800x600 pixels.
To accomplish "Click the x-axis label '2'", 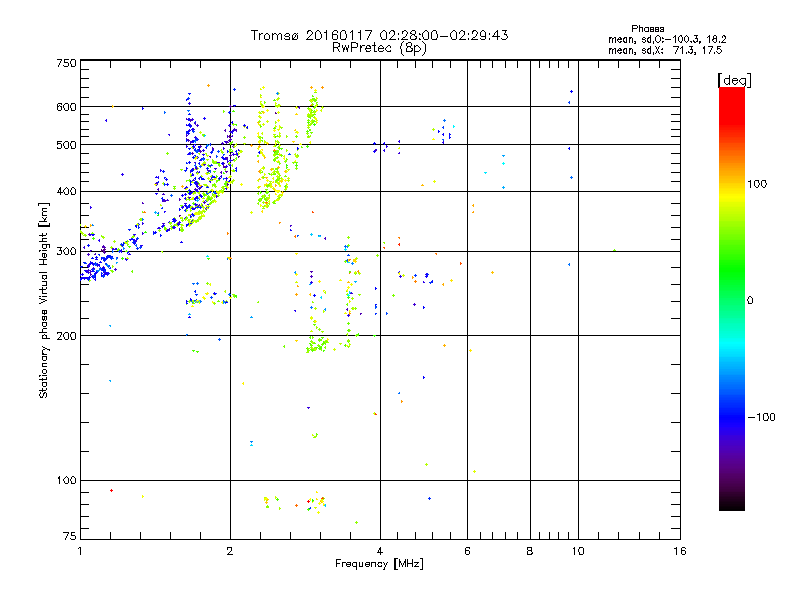I will (x=230, y=551).
